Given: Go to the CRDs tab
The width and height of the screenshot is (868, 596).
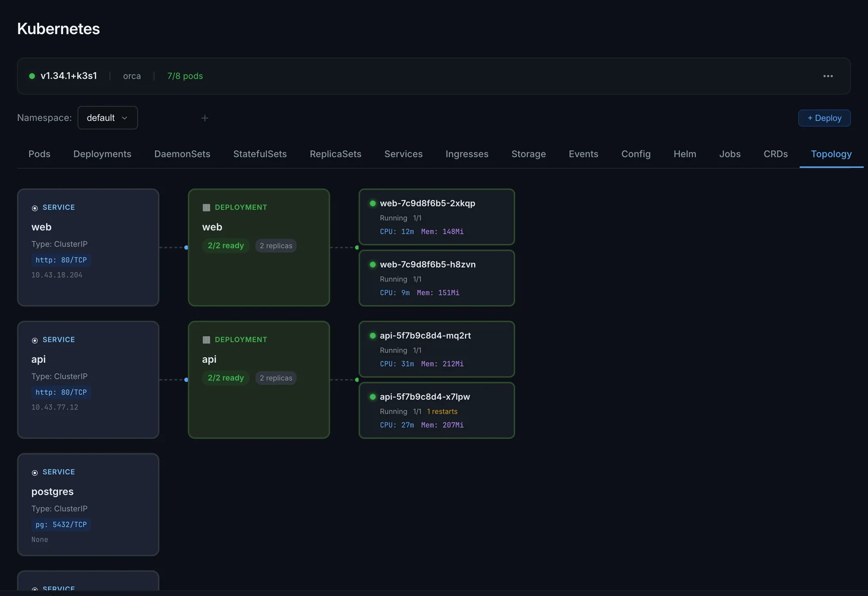Looking at the screenshot, I should tap(776, 154).
